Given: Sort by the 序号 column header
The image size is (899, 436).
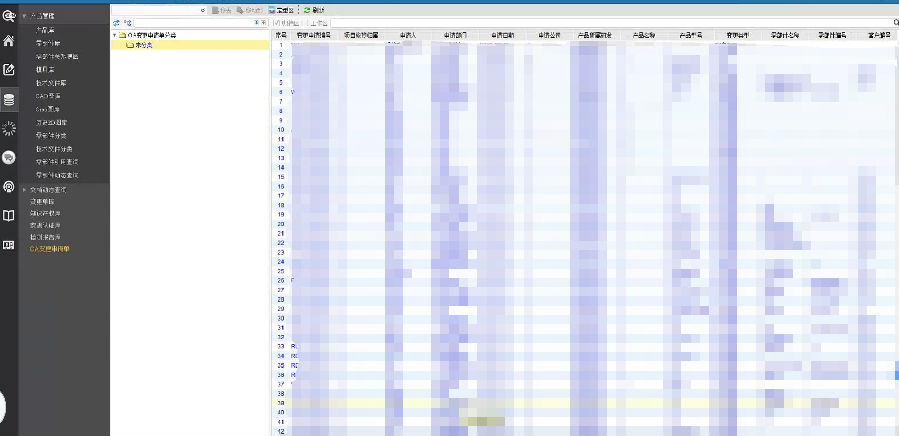Looking at the screenshot, I should tap(281, 35).
